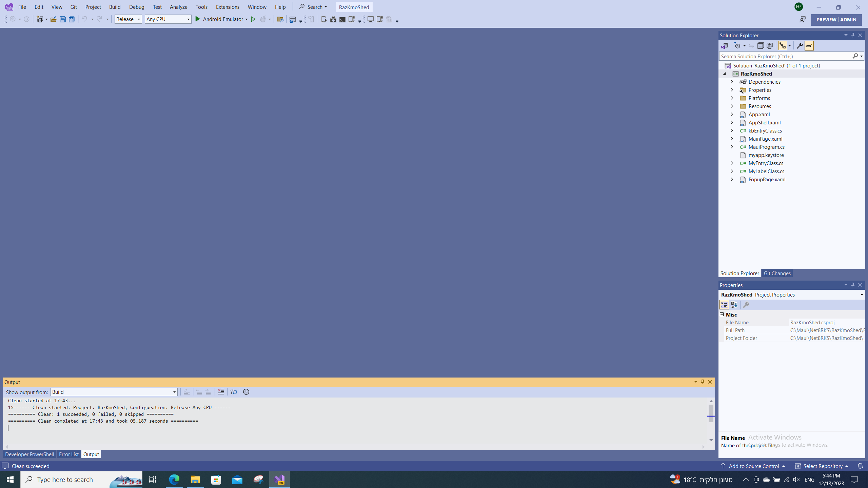Click the Output window vertical scrollbar thumb
Viewport: 868px width, 488px height.
pos(711,413)
